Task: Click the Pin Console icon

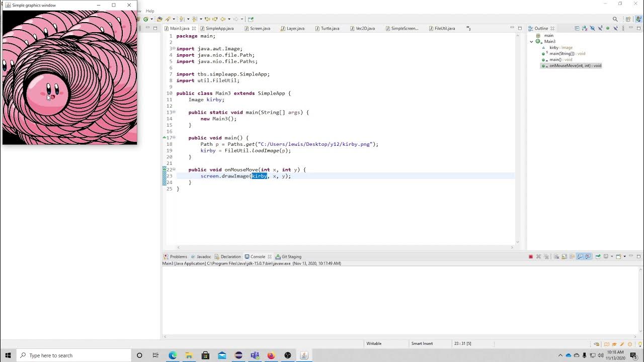Action: pos(598,256)
